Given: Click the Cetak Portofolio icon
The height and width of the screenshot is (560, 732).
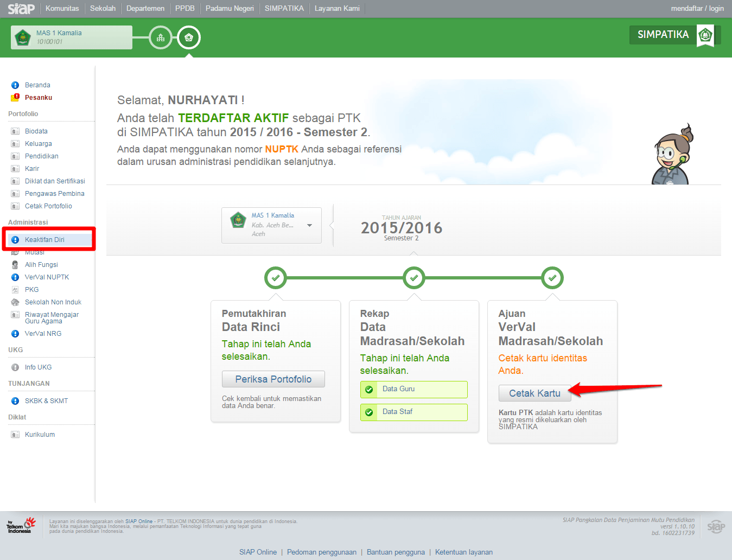Looking at the screenshot, I should click(15, 206).
